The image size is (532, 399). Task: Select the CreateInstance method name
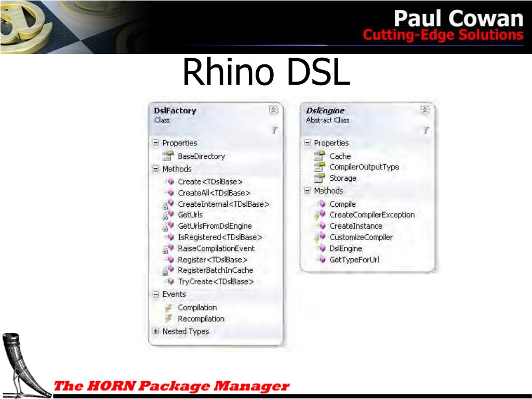pos(356,226)
